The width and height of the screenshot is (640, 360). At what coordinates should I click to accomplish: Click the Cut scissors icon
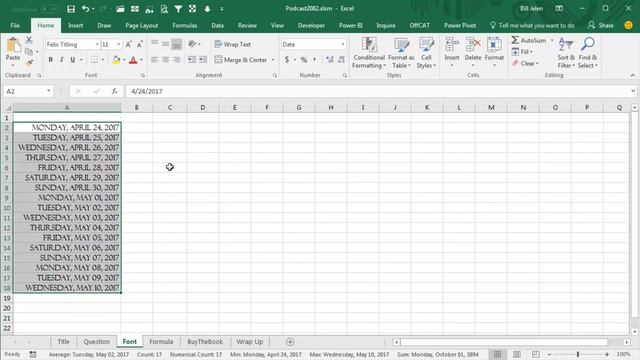[29, 40]
